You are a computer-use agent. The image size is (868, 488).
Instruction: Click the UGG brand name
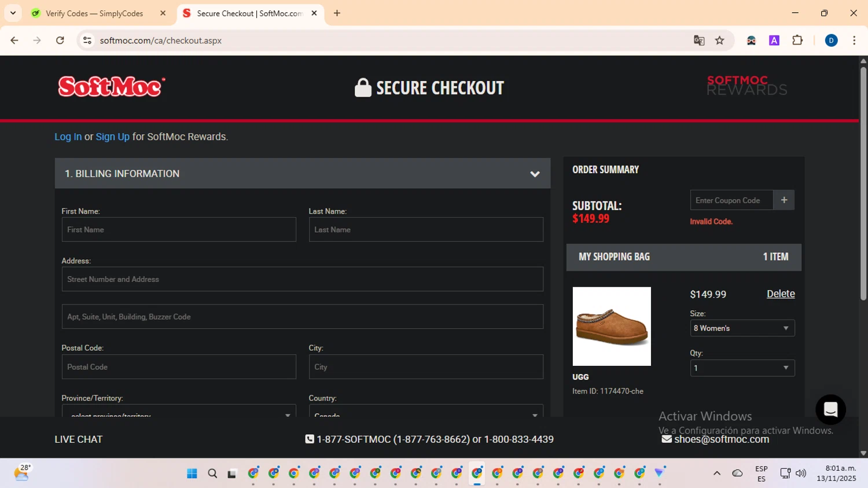[x=580, y=377]
